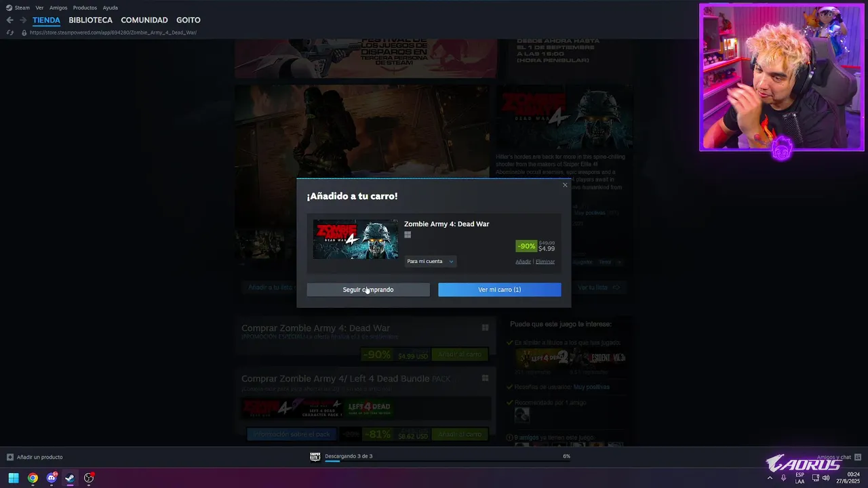Open cart with Ver mi carro (1)
The image size is (868, 488).
coord(500,289)
